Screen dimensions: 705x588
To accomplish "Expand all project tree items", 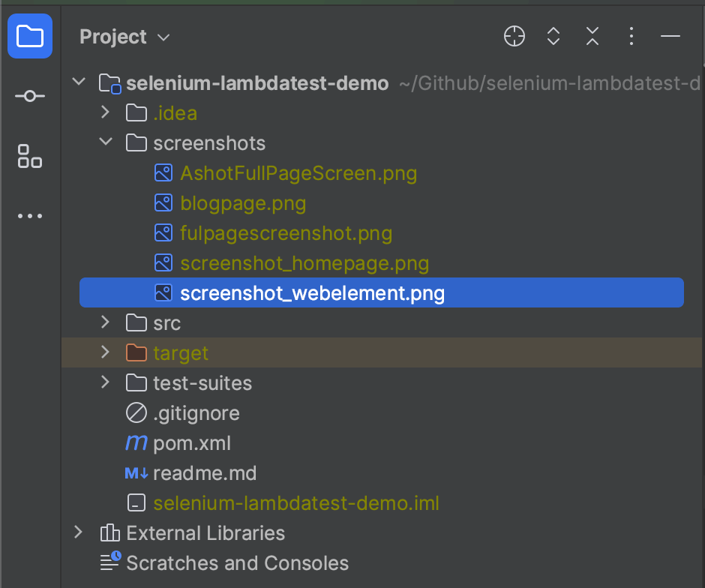I will [x=553, y=36].
